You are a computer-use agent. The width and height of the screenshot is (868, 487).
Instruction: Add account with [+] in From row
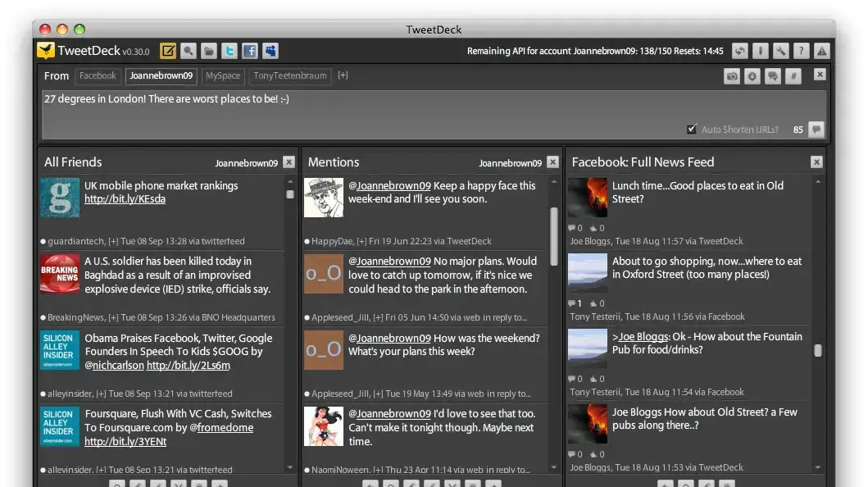click(343, 75)
